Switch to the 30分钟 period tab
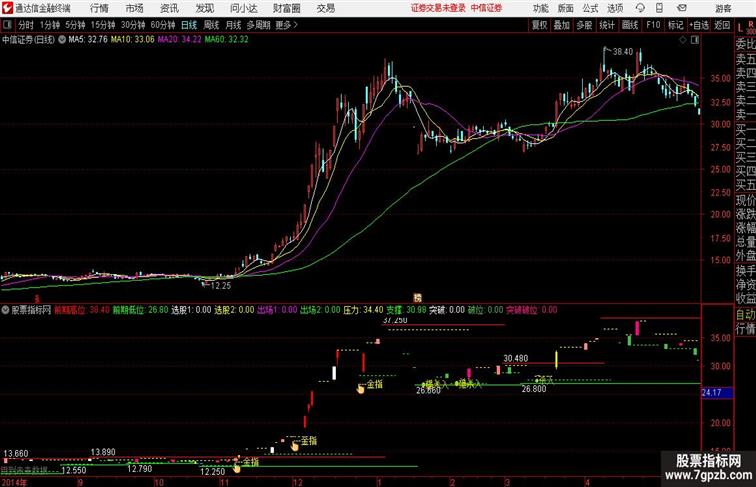 pyautogui.click(x=133, y=25)
